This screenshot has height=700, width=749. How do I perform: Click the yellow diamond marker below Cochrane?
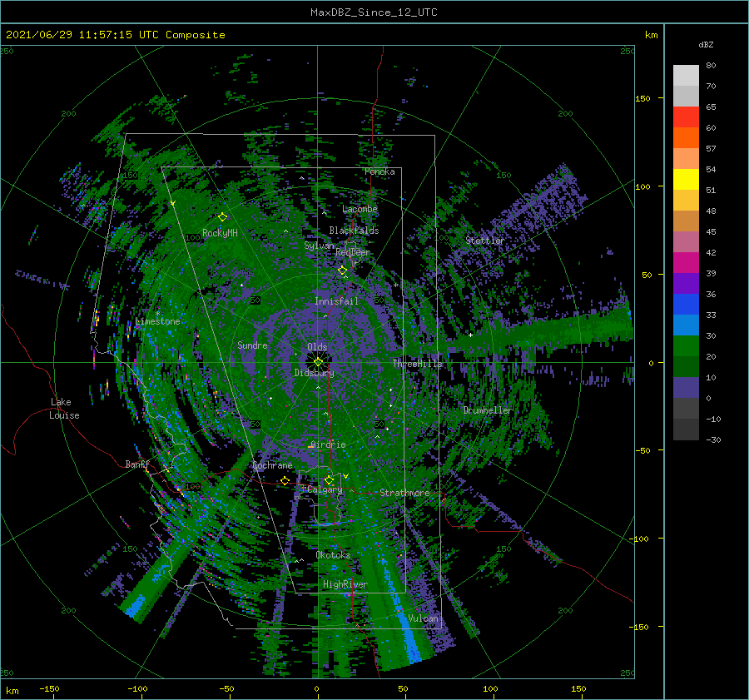285,480
